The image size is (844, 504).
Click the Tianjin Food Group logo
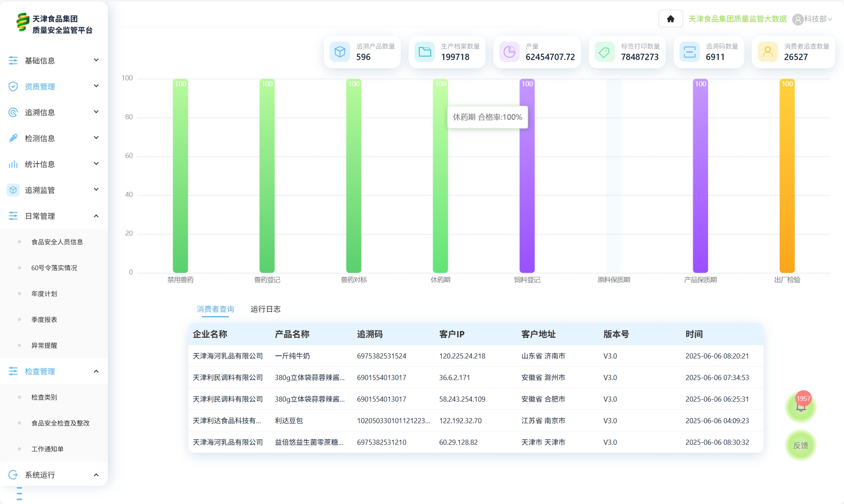tap(23, 22)
